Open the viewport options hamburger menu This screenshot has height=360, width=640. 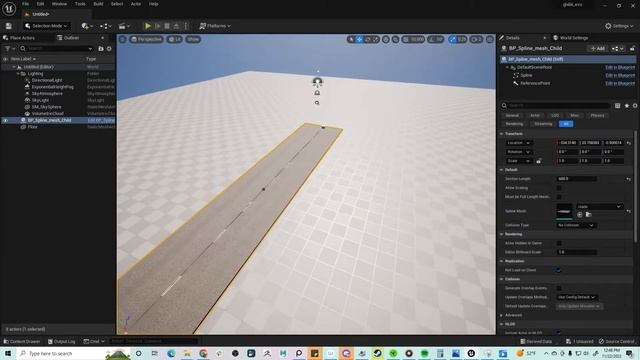122,39
